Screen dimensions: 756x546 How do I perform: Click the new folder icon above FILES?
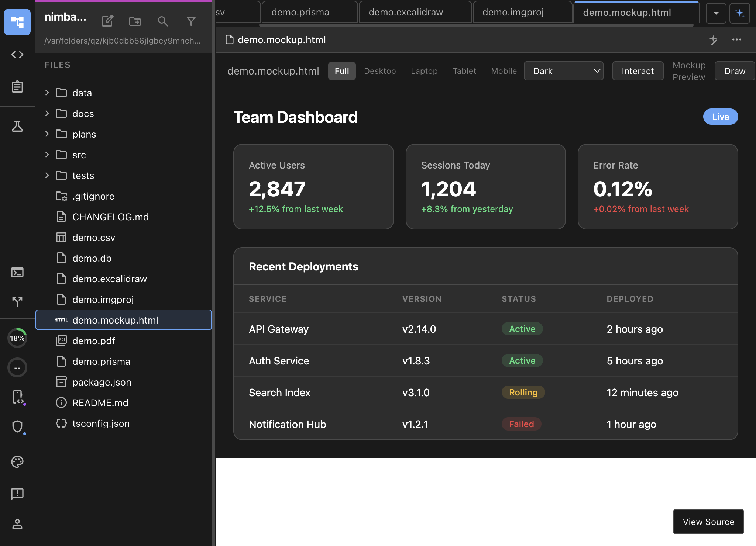135,21
